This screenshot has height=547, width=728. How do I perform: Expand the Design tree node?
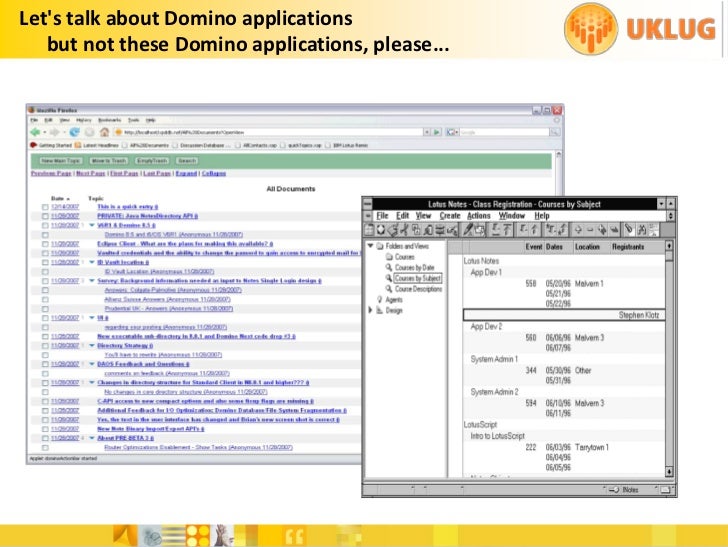pos(371,310)
